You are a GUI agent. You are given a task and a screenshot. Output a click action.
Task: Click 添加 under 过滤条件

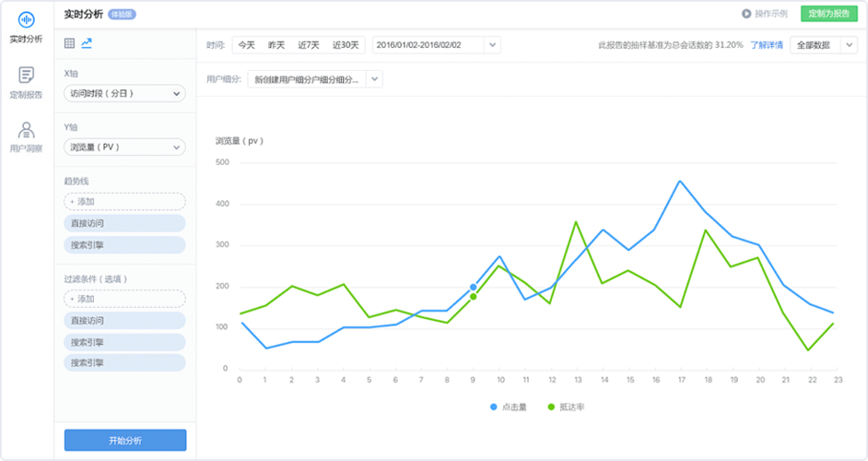124,299
